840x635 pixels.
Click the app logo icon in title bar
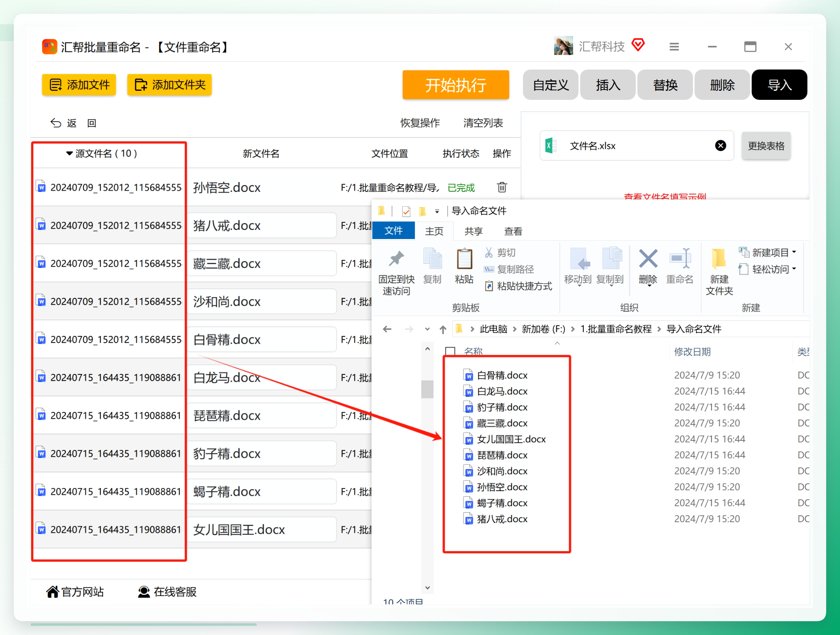[49, 47]
